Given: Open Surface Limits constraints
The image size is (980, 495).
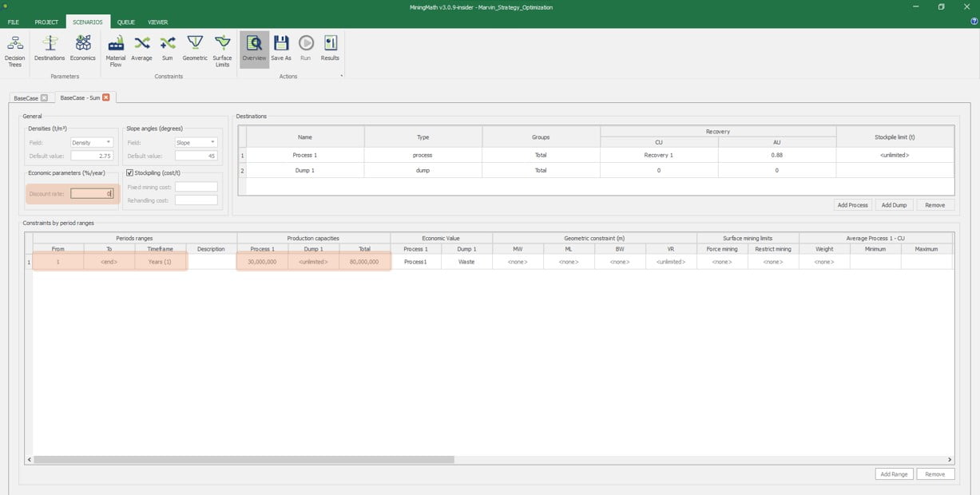Looking at the screenshot, I should (x=222, y=49).
